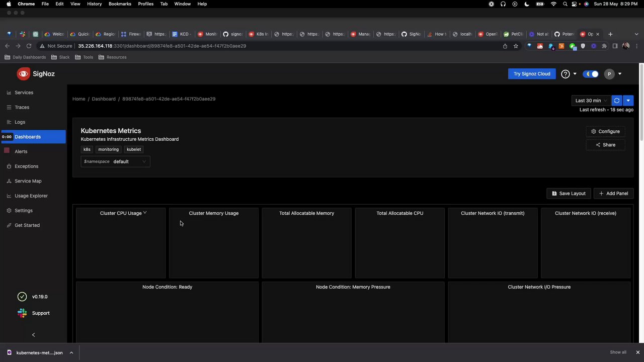Click the Add Panel button
644x362 pixels.
[613, 194]
